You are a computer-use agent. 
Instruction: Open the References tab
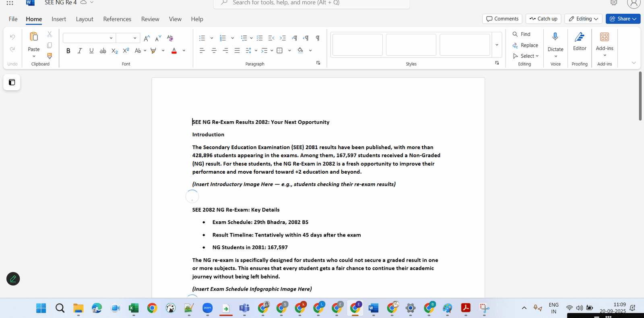[117, 19]
